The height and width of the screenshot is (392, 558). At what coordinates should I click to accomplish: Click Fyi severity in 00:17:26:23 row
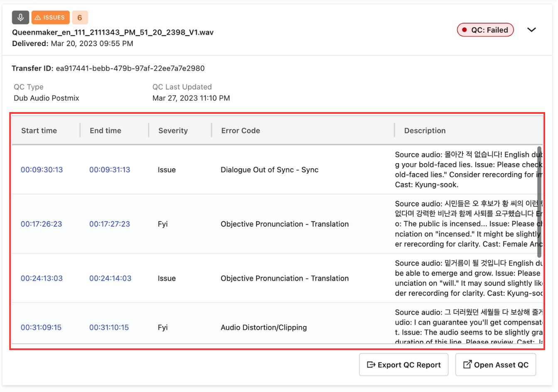[163, 224]
